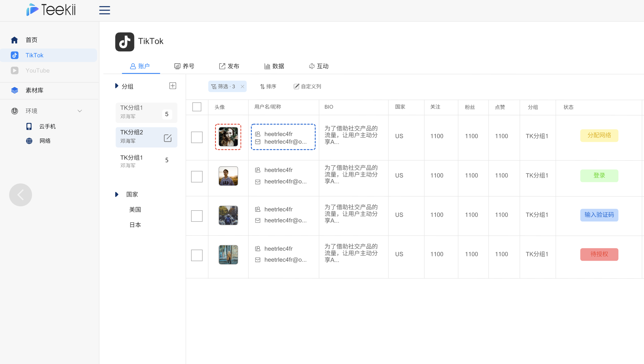Viewport: 644px width, 364px height.
Task: Collapse sidebar with the back arrow circle
Action: [x=21, y=195]
